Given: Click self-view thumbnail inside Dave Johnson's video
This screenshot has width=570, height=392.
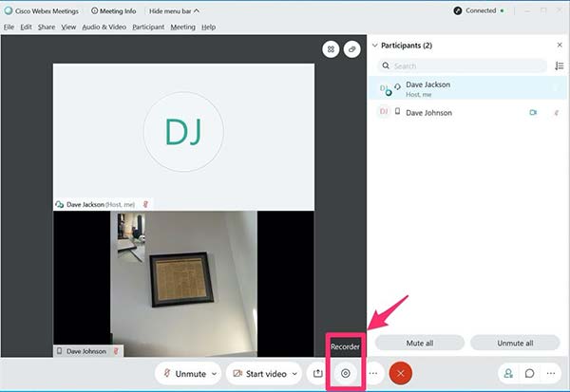Looking at the screenshot, I should click(x=131, y=237).
